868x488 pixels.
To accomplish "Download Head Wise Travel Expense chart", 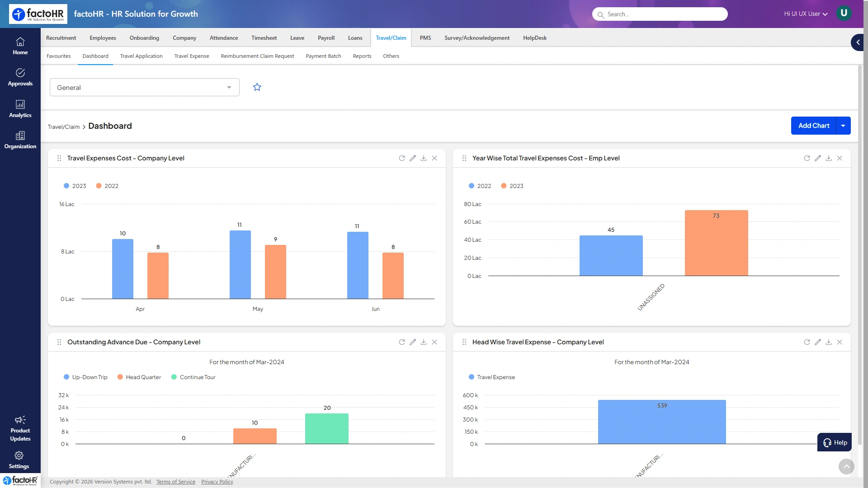I will (829, 342).
